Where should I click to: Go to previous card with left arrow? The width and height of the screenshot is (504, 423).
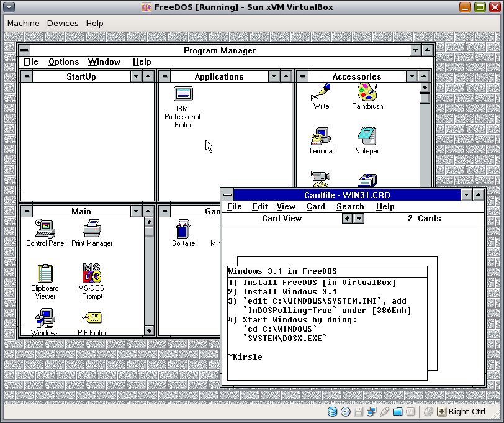tap(347, 219)
